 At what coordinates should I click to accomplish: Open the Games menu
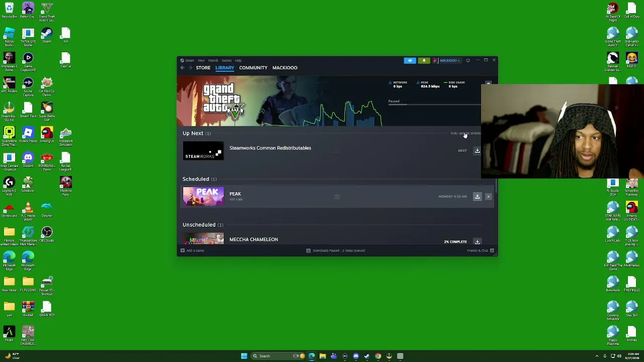(x=227, y=60)
